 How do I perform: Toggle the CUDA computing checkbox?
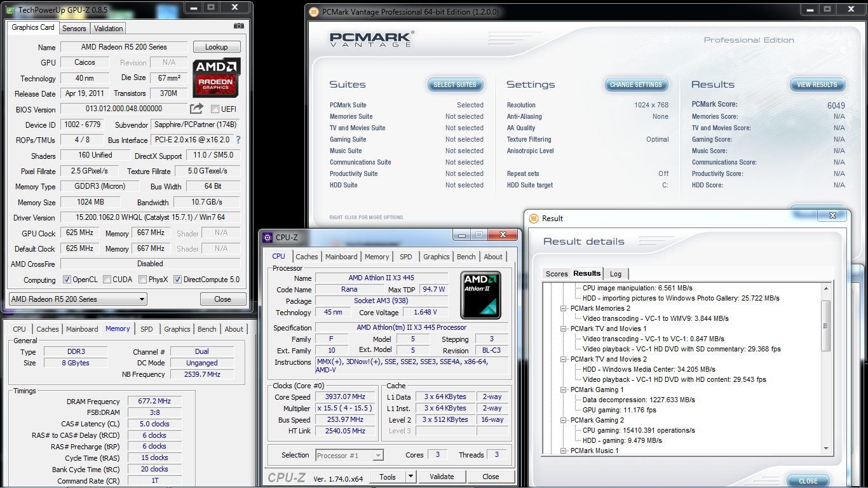click(107, 280)
